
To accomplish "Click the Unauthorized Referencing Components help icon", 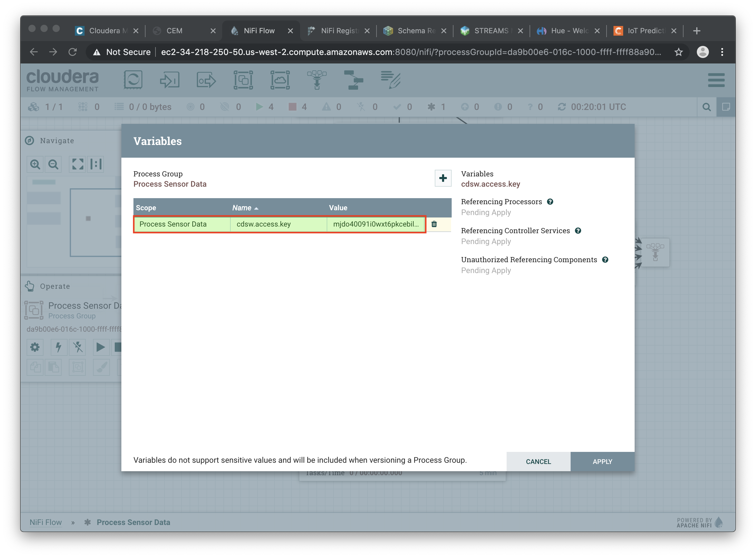I will point(605,259).
